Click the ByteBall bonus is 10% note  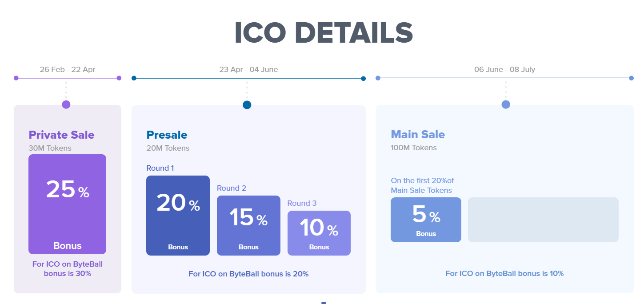(x=504, y=273)
